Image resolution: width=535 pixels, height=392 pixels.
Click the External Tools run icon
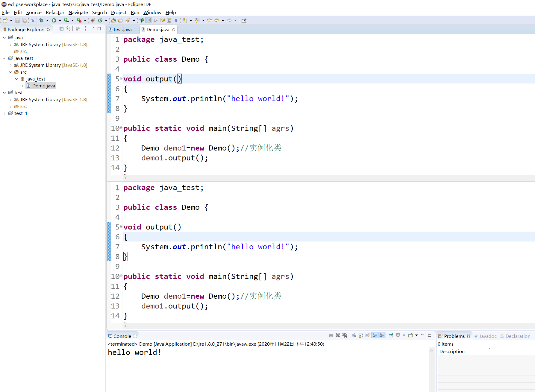coord(79,20)
